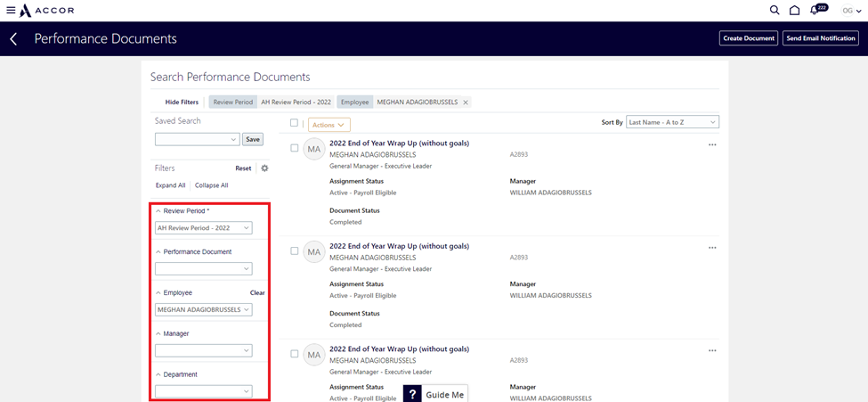Open the OG user account menu
The height and width of the screenshot is (402, 868).
tap(851, 10)
